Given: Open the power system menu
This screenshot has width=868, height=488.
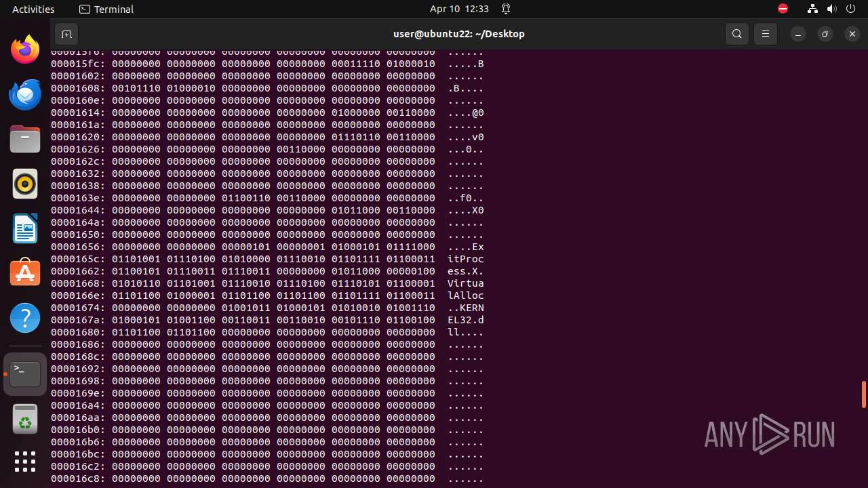Looking at the screenshot, I should [x=850, y=9].
